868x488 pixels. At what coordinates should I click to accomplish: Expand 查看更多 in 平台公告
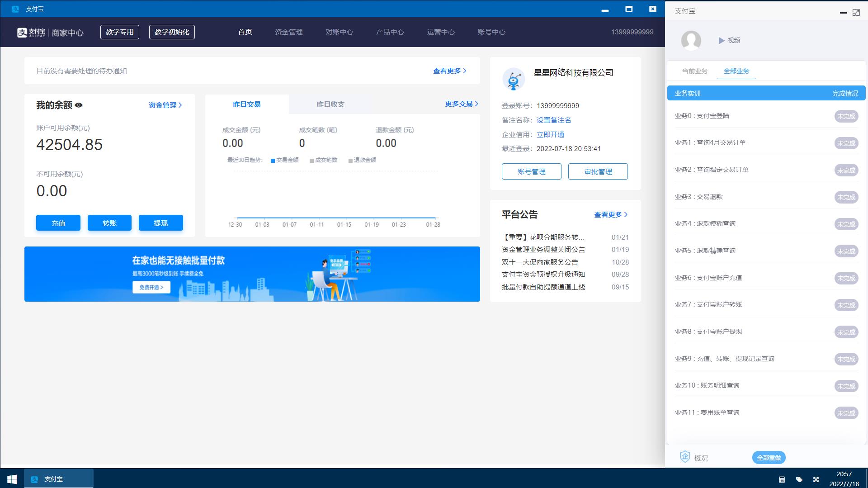[x=611, y=215]
